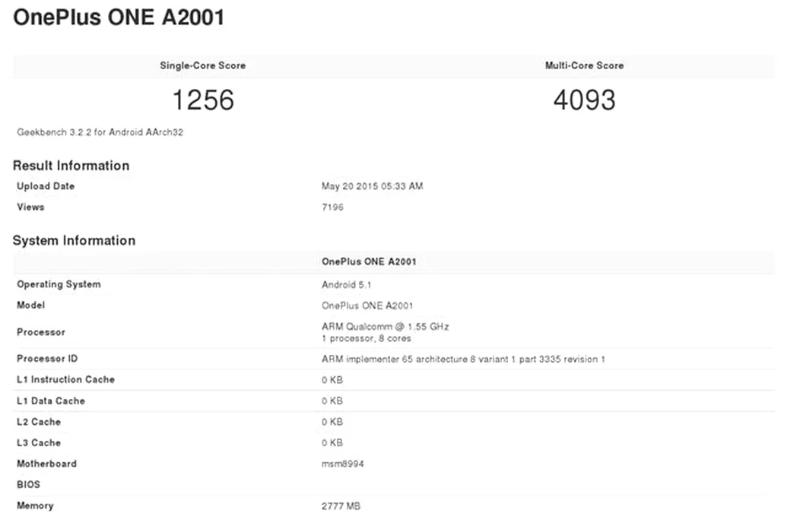Click the 2777 MB memory value

341,506
